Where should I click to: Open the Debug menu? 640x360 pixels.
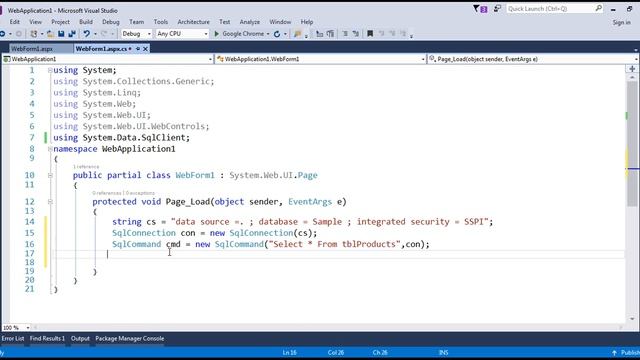tap(111, 22)
